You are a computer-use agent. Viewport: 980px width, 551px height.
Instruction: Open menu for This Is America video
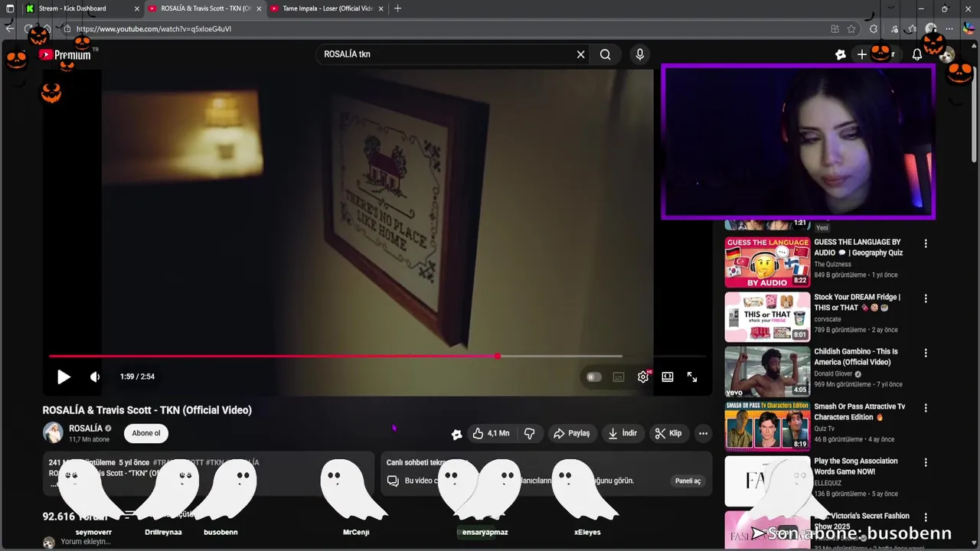coord(926,353)
